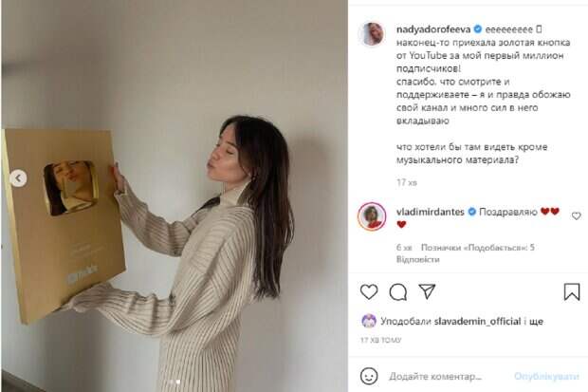This screenshot has height=392, width=588.
Task: Click the slavademin_official small avatar next to likes
Action: click(x=369, y=321)
